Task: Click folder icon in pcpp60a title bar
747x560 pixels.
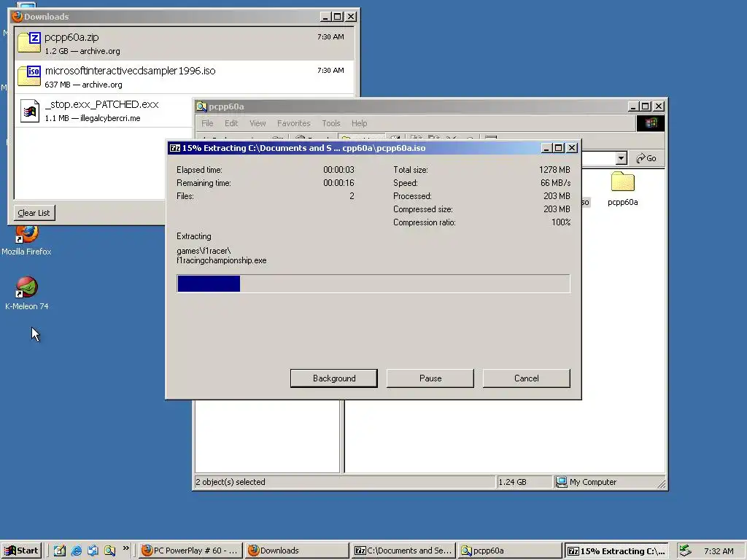Action: pyautogui.click(x=201, y=106)
